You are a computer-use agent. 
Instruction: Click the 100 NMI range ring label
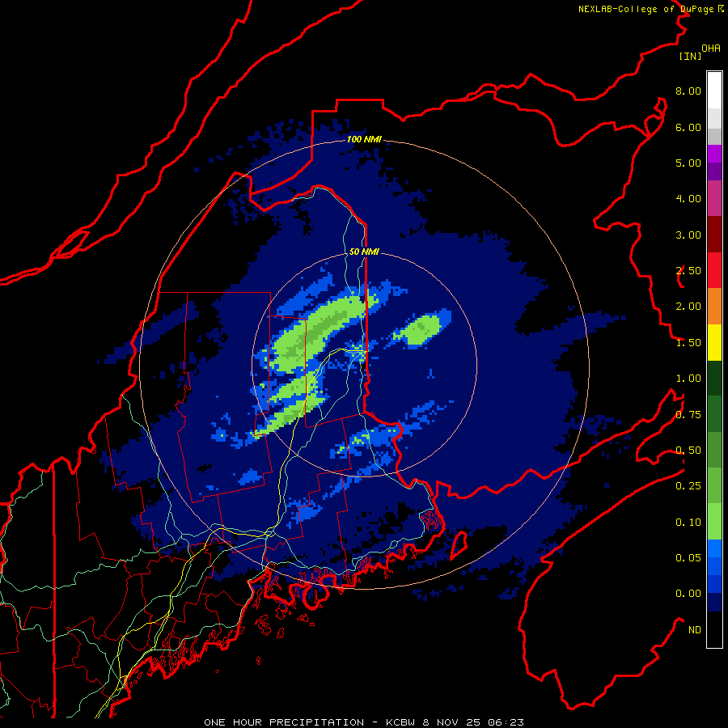(x=365, y=139)
